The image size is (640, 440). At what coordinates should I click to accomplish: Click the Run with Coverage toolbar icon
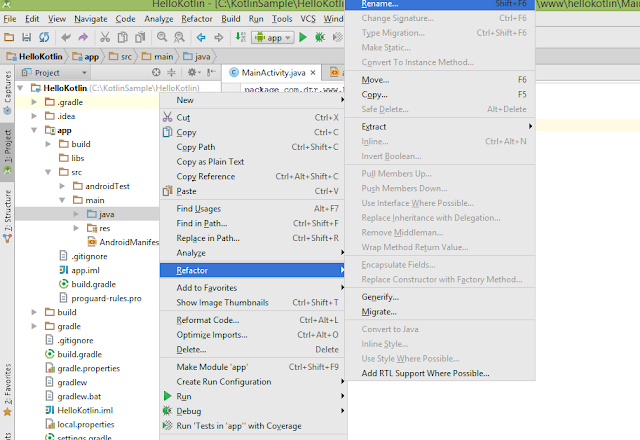(x=338, y=38)
